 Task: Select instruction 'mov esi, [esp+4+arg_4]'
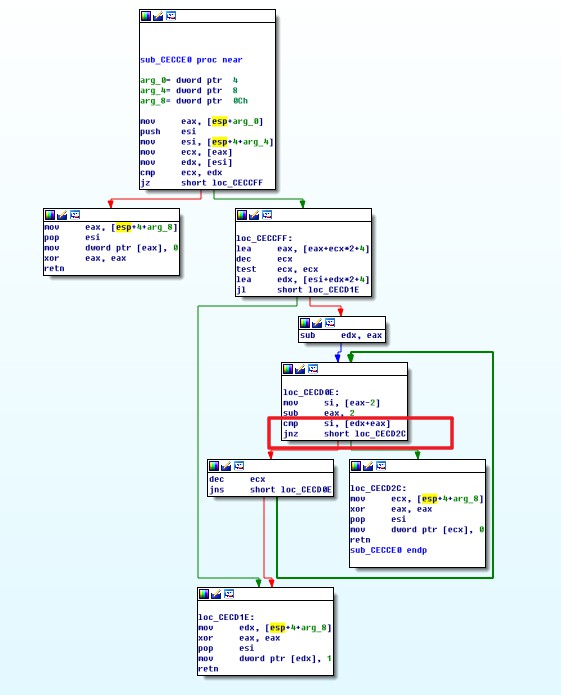click(207, 142)
